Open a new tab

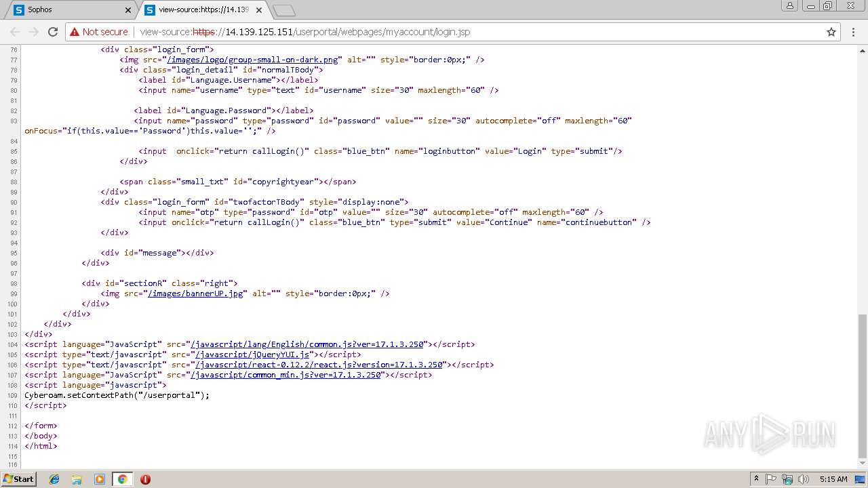tap(283, 10)
